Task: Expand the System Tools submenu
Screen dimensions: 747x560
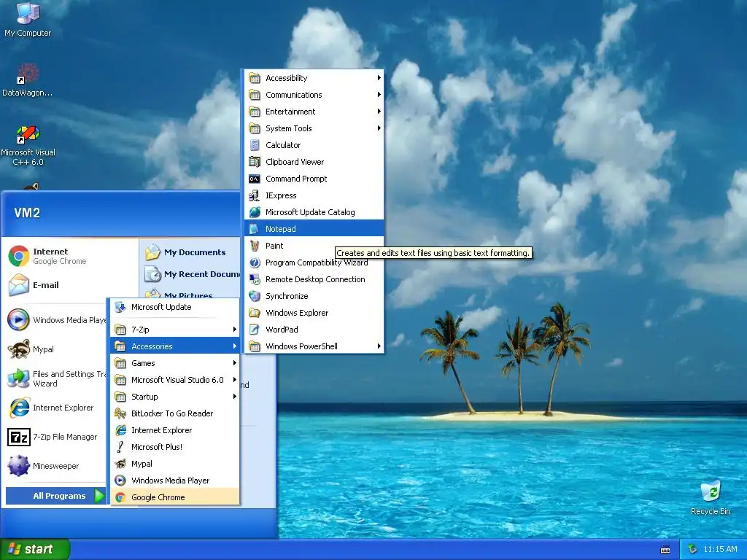Action: pos(314,128)
